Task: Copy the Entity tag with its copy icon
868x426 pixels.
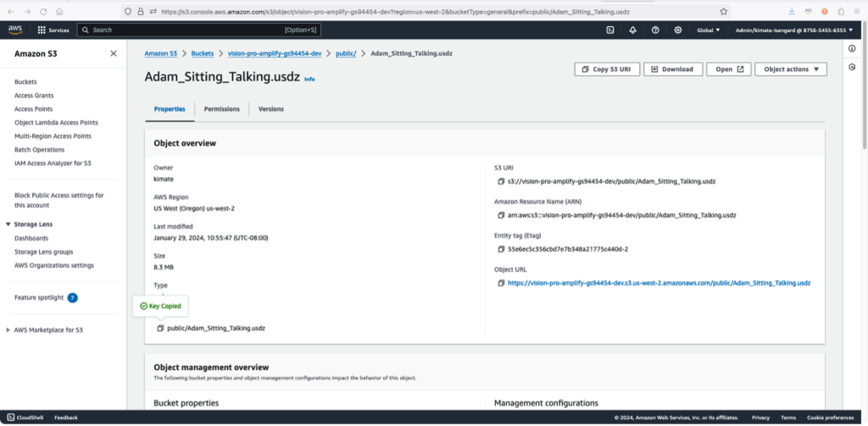Action: [x=501, y=249]
